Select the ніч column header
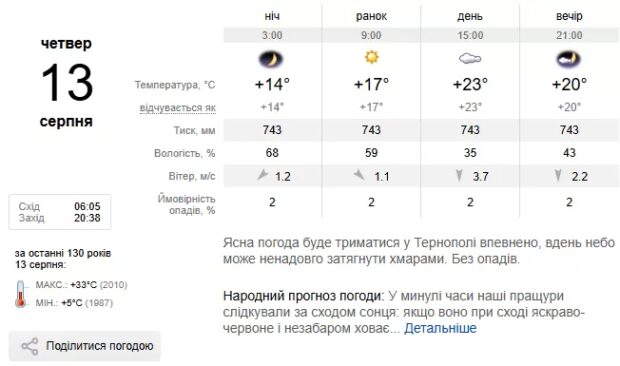 [x=272, y=16]
